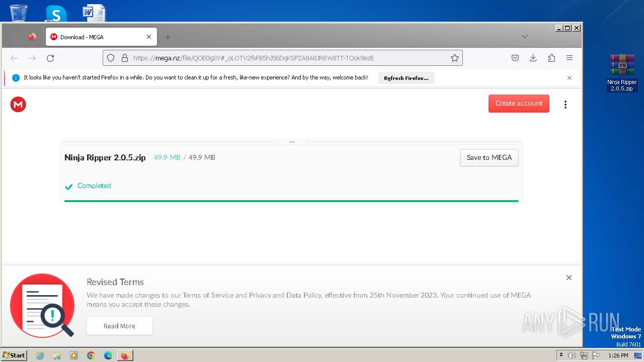This screenshot has width=644, height=362.
Task: Bookmark this page with the star icon
Action: point(455,58)
